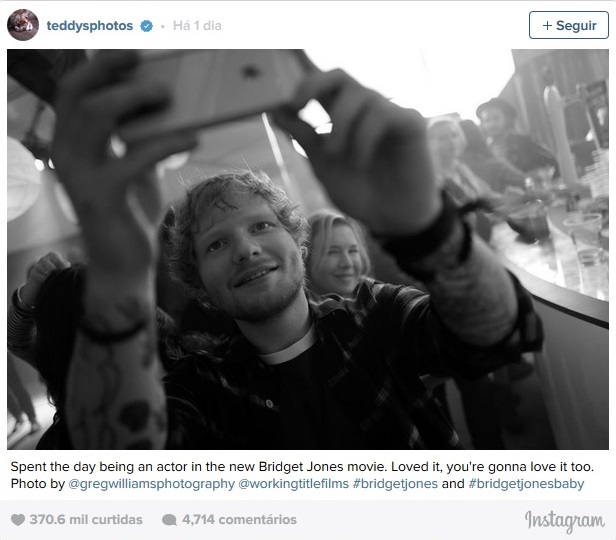View the 4,714 comentários count
The image size is (616, 540).
coord(239,520)
